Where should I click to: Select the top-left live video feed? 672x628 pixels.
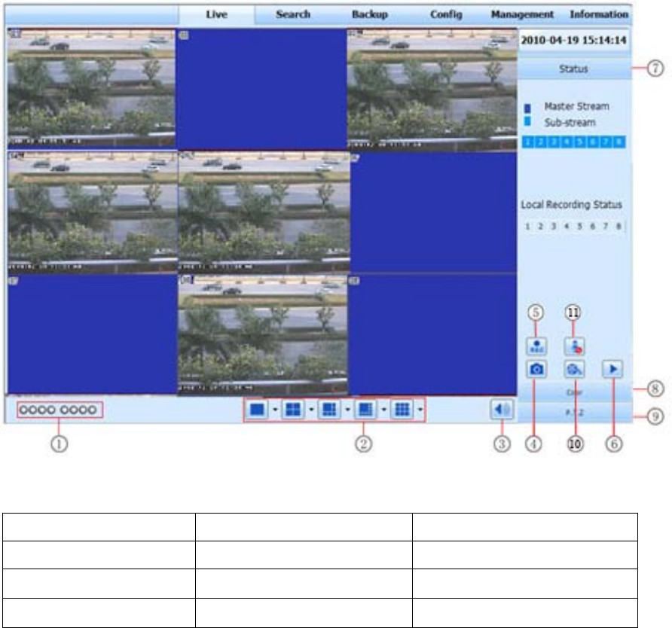click(x=91, y=89)
